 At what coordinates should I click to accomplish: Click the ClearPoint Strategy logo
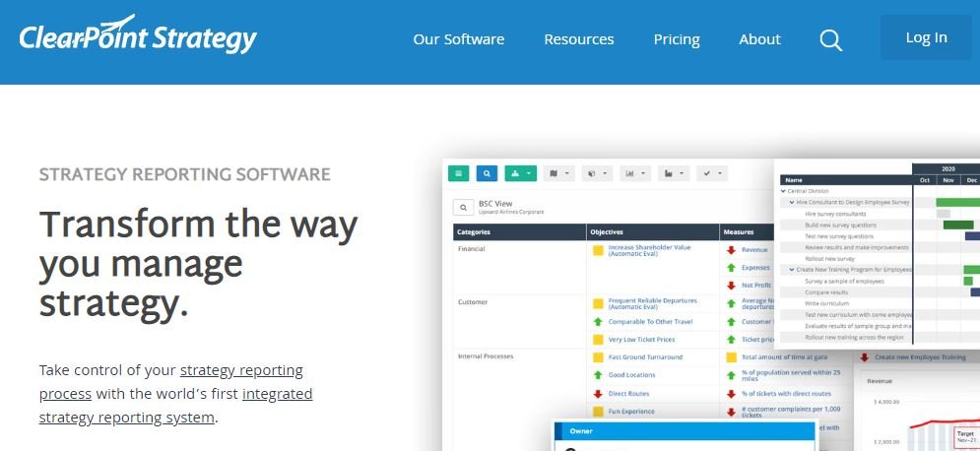pyautogui.click(x=138, y=37)
